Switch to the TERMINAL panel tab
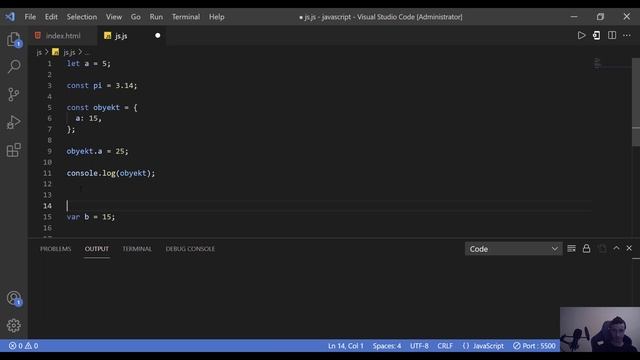Image resolution: width=640 pixels, height=360 pixels. point(137,249)
